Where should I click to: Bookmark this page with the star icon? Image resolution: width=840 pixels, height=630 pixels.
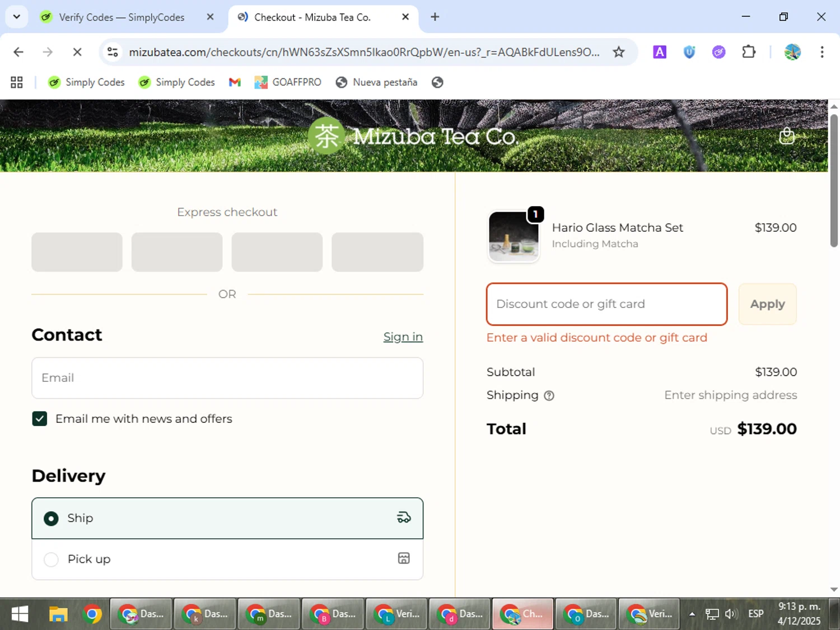pos(618,52)
